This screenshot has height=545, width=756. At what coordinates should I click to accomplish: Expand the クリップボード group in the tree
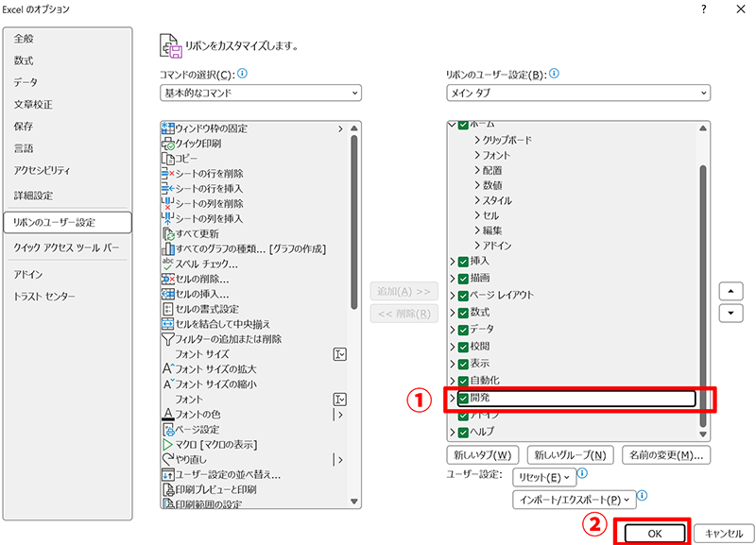tap(478, 140)
